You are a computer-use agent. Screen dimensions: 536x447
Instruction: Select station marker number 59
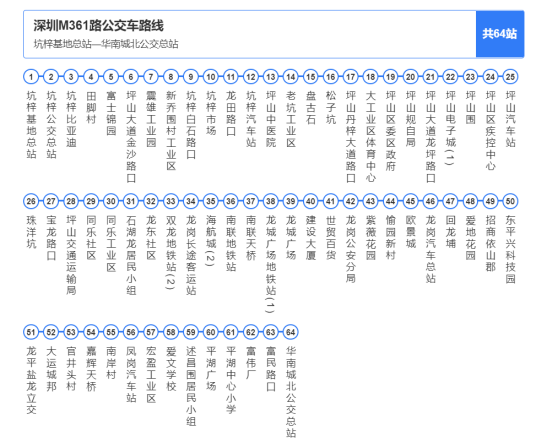(191, 332)
